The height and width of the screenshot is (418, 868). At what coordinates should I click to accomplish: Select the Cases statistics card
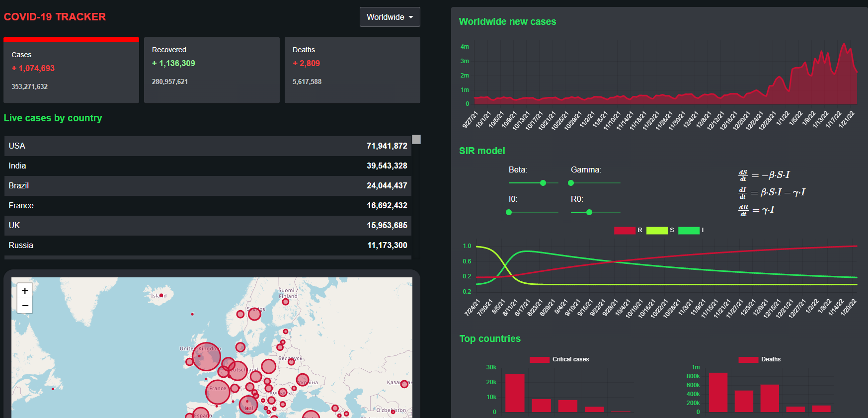click(x=71, y=71)
